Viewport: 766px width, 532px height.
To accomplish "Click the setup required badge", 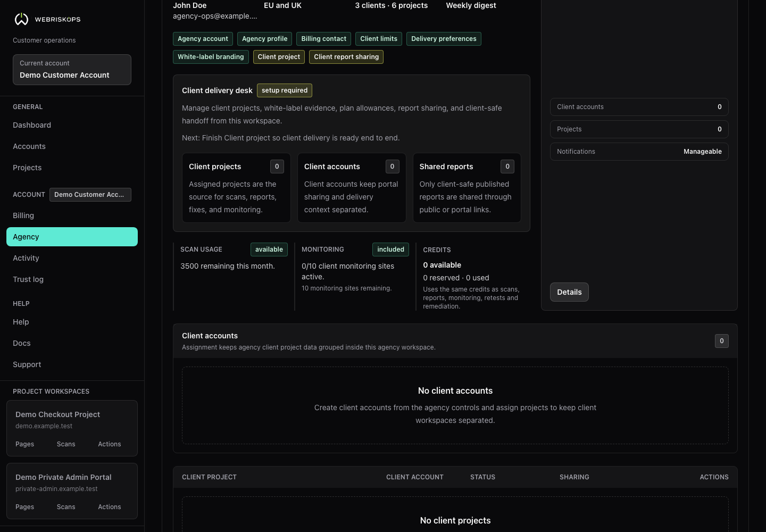I will [x=285, y=90].
